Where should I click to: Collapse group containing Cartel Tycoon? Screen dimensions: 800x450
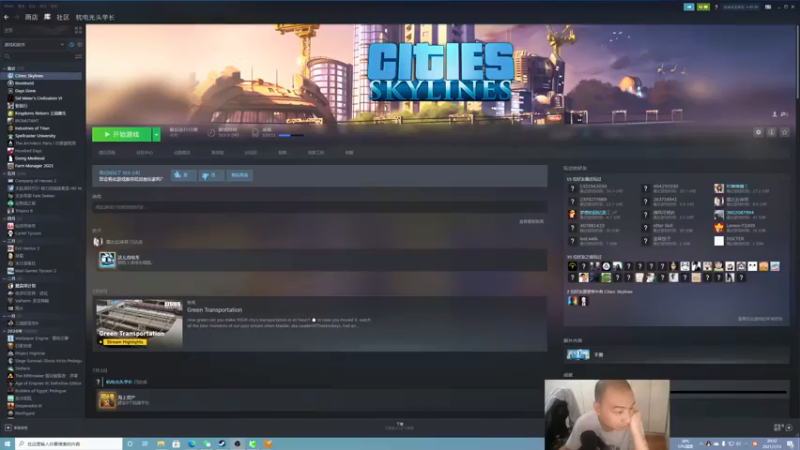(4, 218)
